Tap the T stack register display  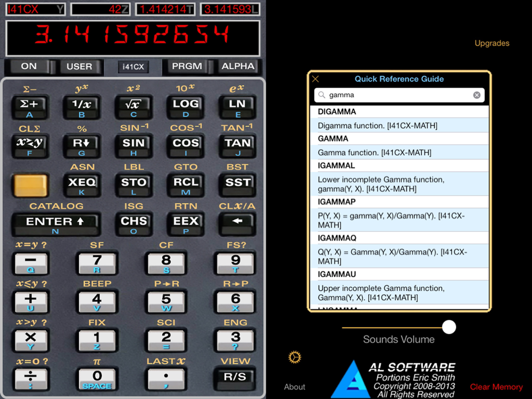pyautogui.click(x=165, y=9)
